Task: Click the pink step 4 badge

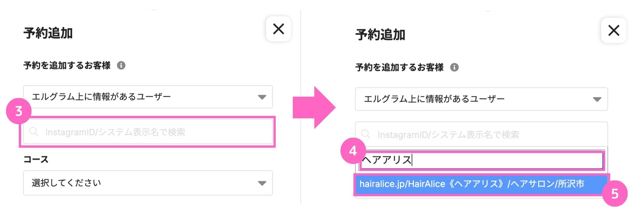Action: pos(353,151)
